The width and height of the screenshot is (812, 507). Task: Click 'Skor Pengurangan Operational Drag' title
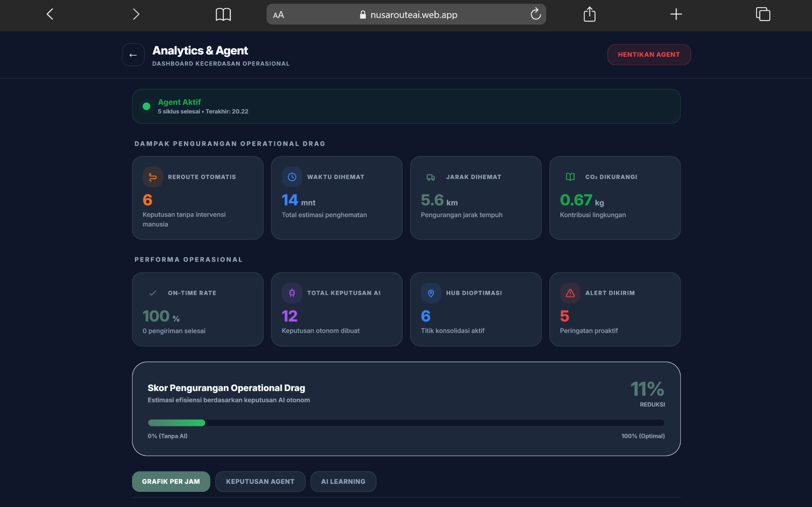coord(226,388)
